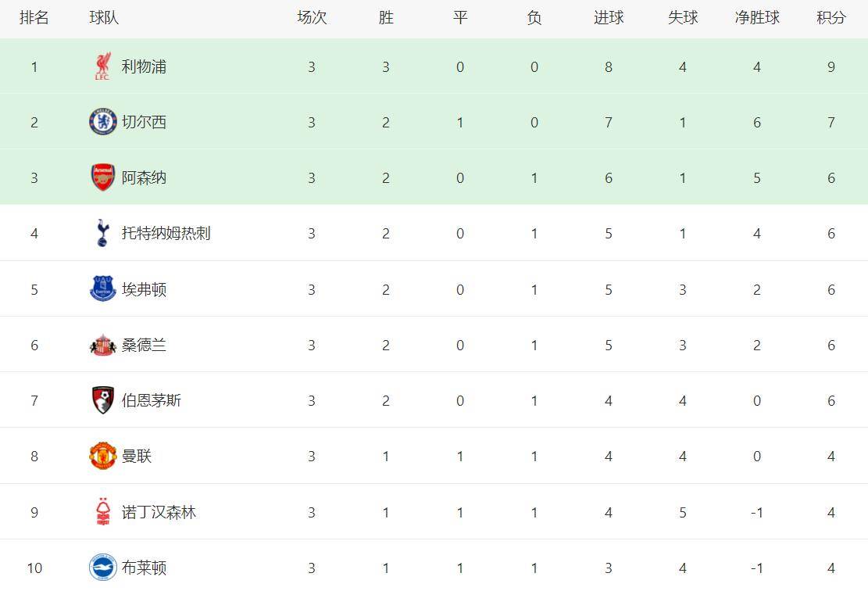Viewport: 868px width, 591px height.
Task: Click the 进球 column header
Action: [609, 18]
